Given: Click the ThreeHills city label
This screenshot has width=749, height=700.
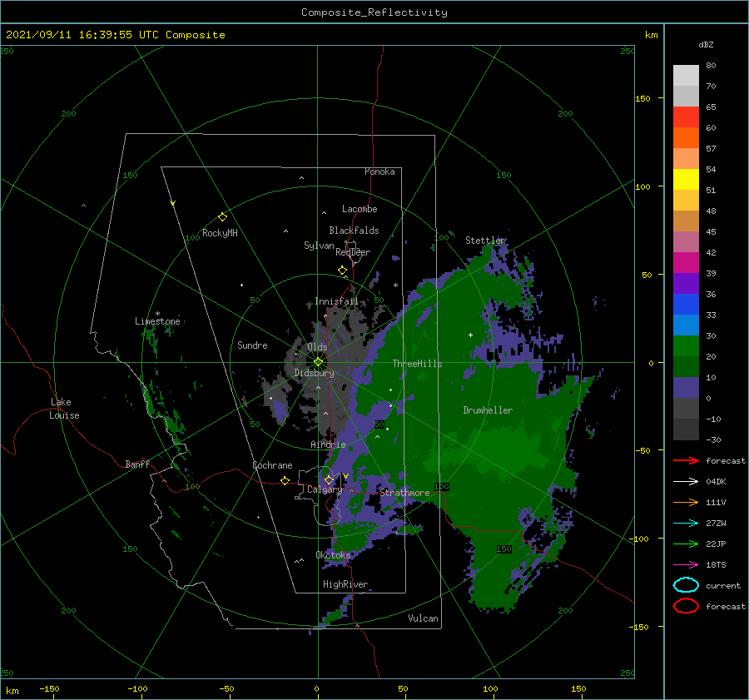Looking at the screenshot, I should click(x=417, y=364).
